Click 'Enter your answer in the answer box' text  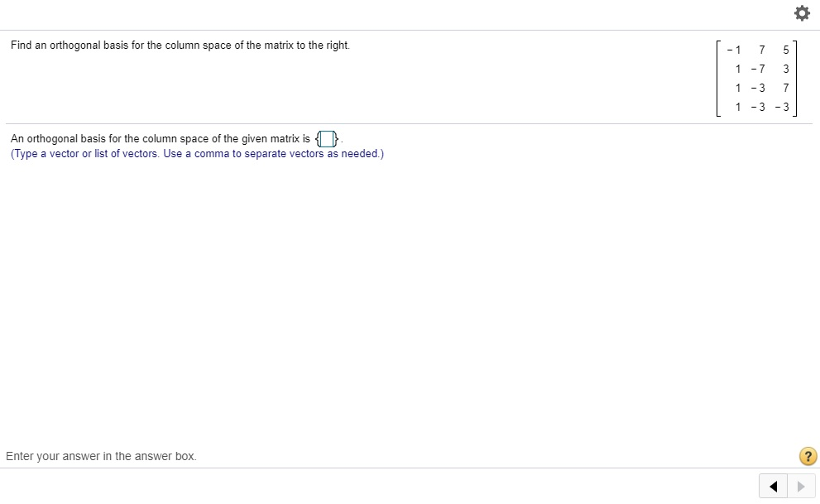click(x=101, y=456)
